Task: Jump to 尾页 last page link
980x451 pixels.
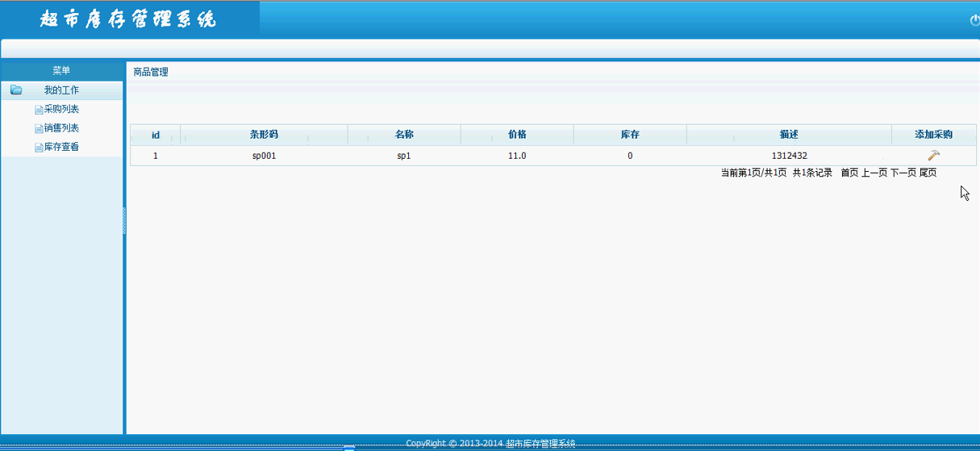Action: click(928, 173)
